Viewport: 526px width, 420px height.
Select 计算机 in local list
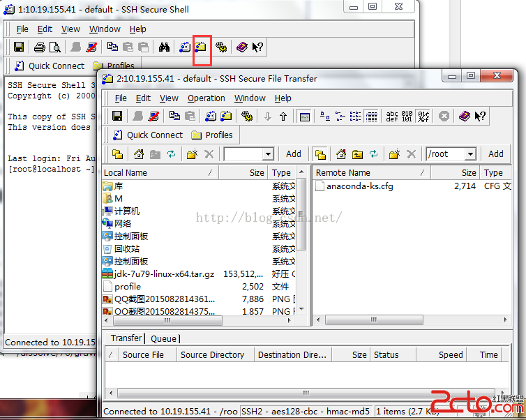click(121, 211)
